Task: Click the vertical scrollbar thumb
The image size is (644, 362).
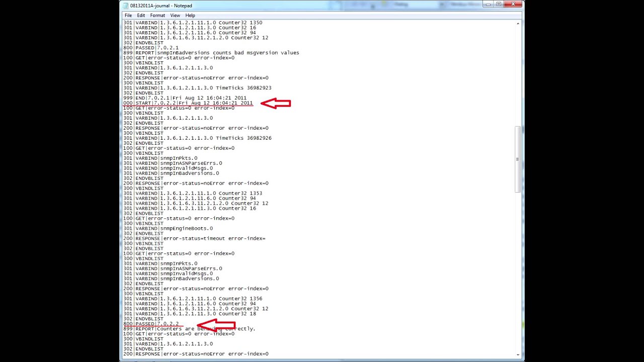Action: click(x=518, y=159)
